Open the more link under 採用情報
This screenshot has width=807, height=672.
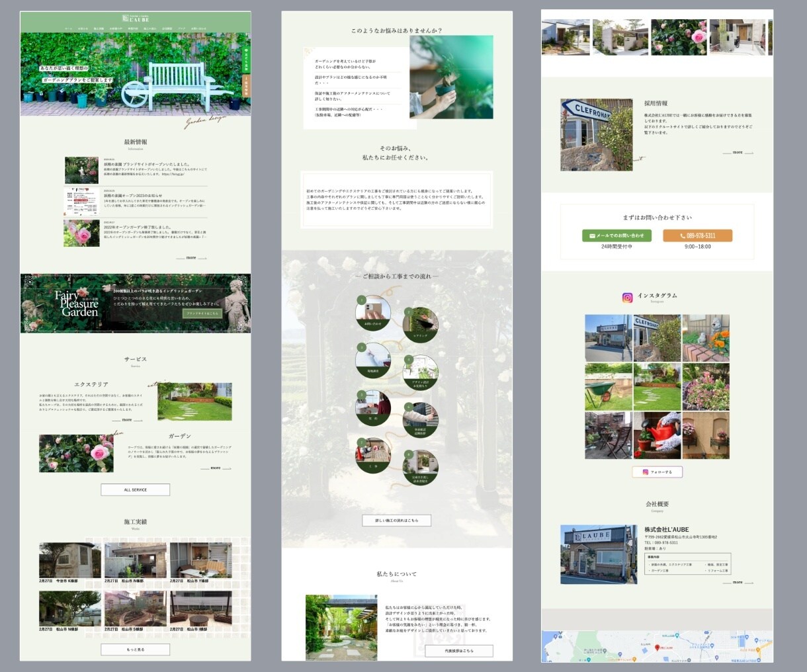pyautogui.click(x=738, y=153)
